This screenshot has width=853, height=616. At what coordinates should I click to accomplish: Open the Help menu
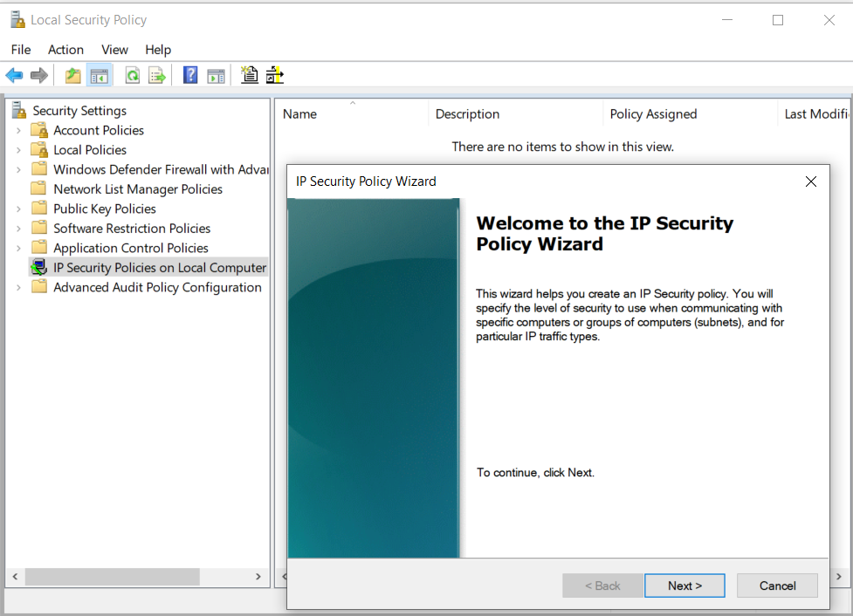pyautogui.click(x=158, y=50)
